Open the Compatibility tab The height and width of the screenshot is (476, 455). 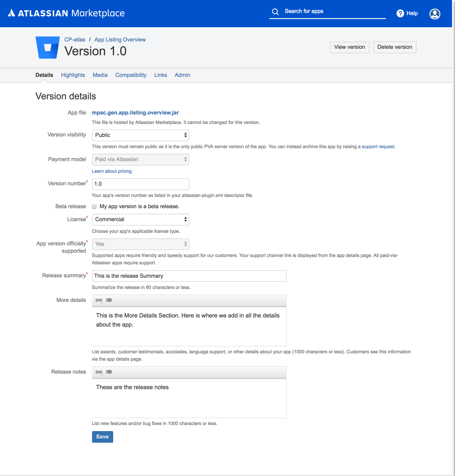coord(131,75)
